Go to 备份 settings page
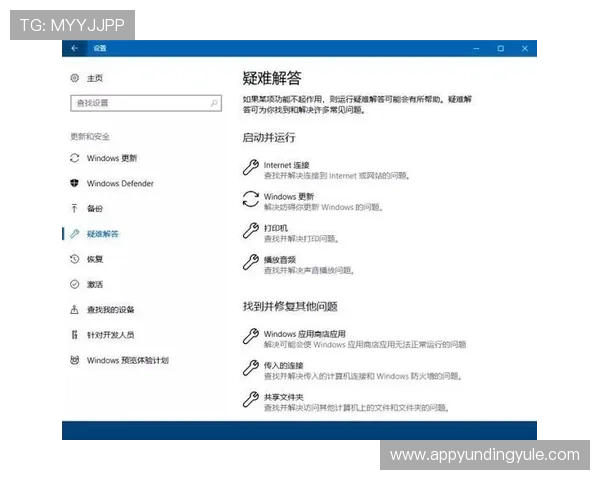The image size is (600, 480). (x=95, y=209)
